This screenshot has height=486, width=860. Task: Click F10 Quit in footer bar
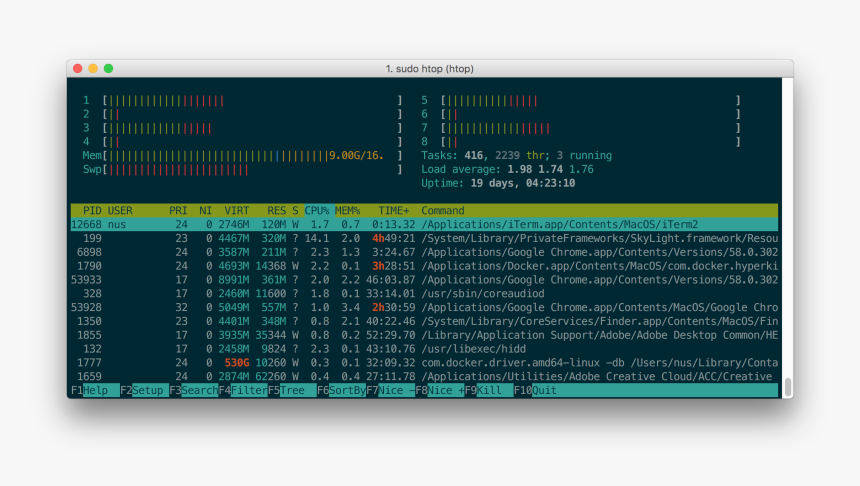(535, 390)
